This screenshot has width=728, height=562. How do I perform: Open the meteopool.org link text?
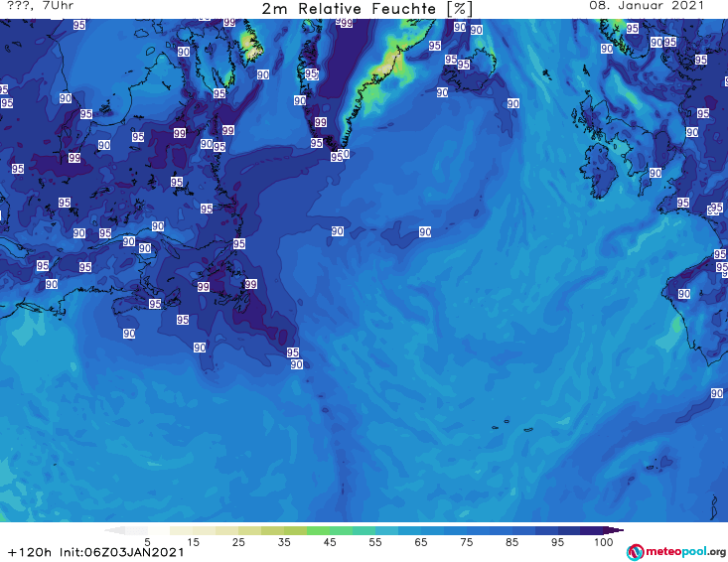(x=685, y=552)
